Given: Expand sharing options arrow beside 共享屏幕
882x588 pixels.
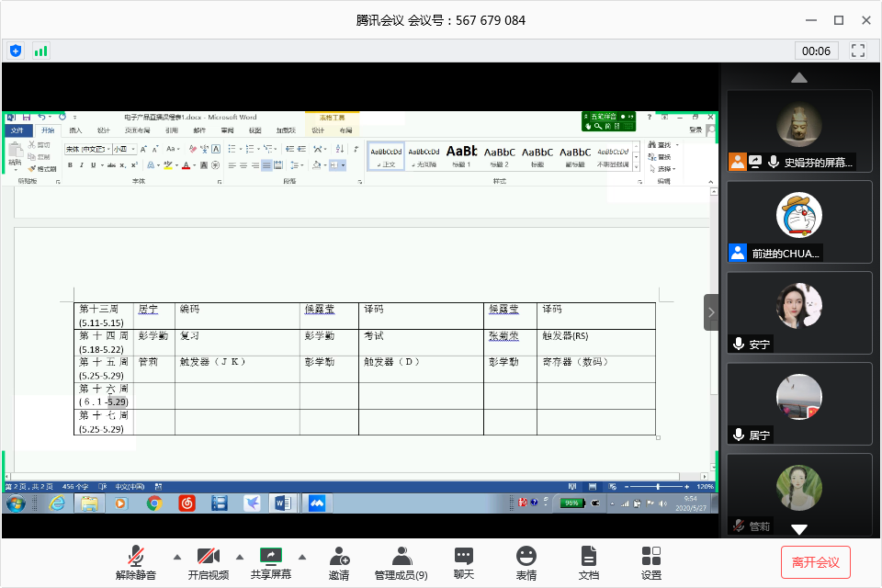Looking at the screenshot, I should click(302, 557).
